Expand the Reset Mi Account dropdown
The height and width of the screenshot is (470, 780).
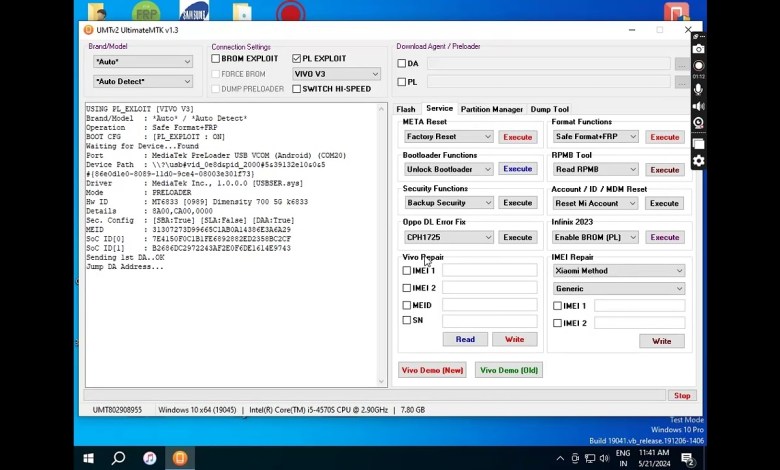point(596,203)
